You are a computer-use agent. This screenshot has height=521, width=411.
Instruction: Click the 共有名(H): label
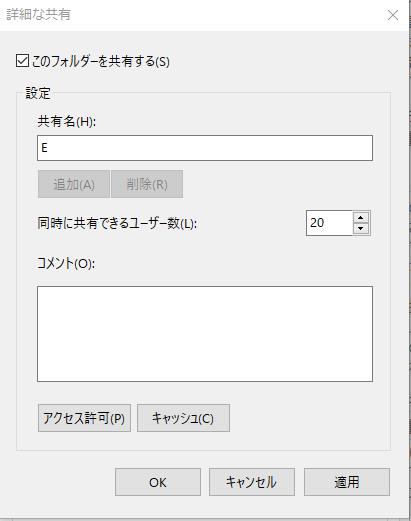click(x=67, y=121)
